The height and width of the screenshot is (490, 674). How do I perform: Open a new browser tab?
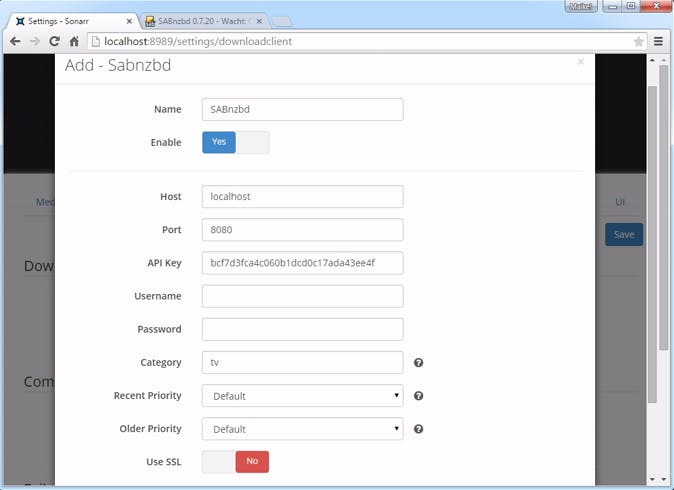(282, 21)
